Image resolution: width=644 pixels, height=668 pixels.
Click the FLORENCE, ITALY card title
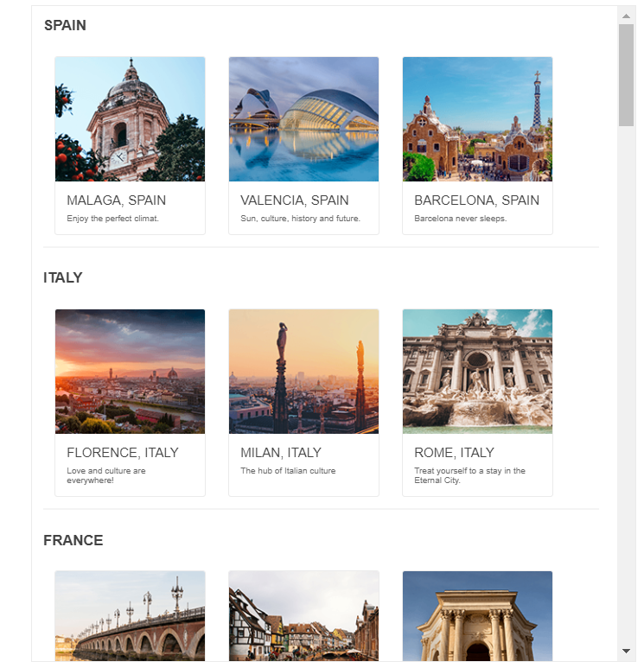coord(123,453)
